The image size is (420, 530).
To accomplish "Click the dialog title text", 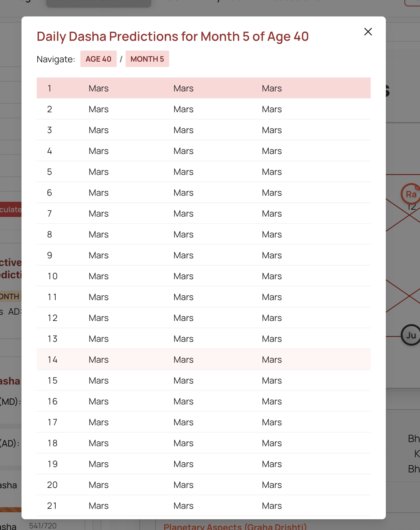I will (173, 36).
